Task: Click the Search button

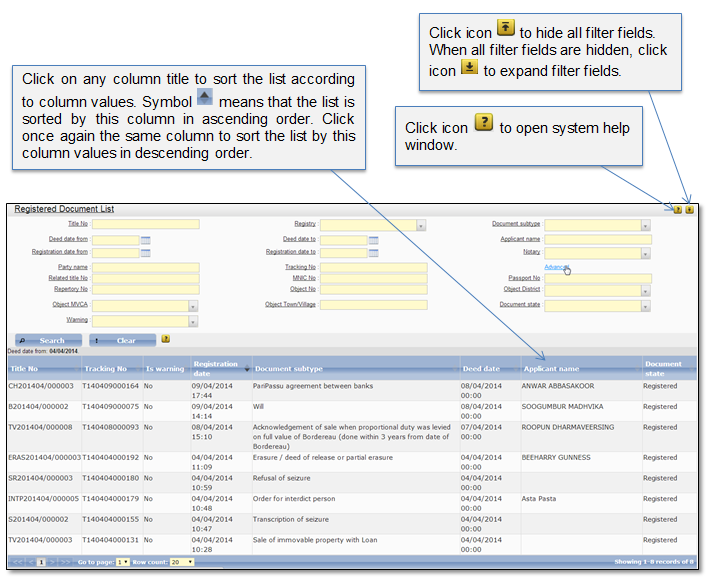Action: (x=45, y=340)
